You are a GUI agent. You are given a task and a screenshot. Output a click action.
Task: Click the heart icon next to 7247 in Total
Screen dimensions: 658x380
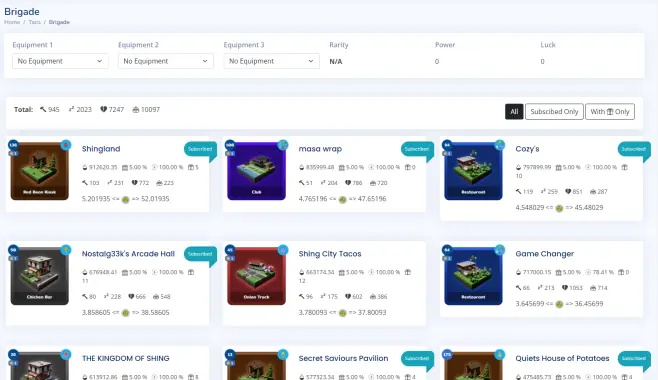103,109
